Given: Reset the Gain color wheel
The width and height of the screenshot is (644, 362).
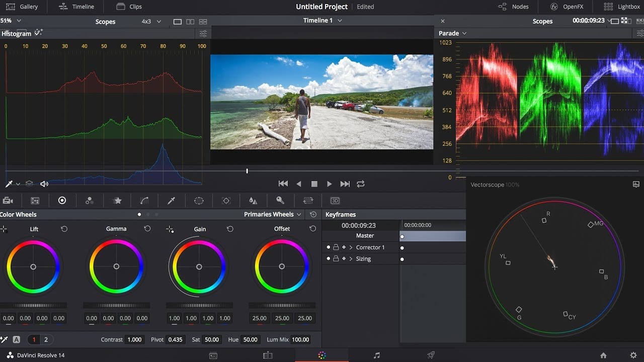Looking at the screenshot, I should tap(230, 229).
